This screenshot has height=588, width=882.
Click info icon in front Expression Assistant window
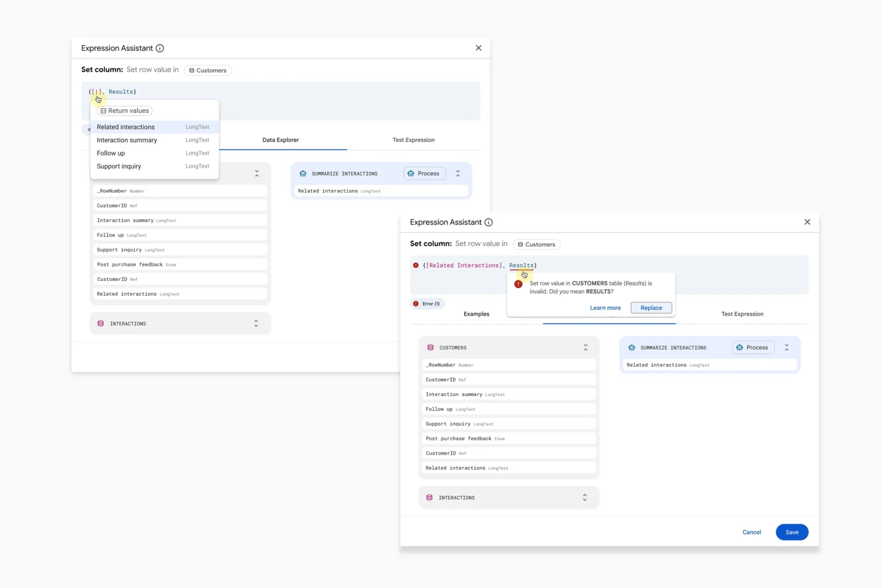[x=488, y=222]
